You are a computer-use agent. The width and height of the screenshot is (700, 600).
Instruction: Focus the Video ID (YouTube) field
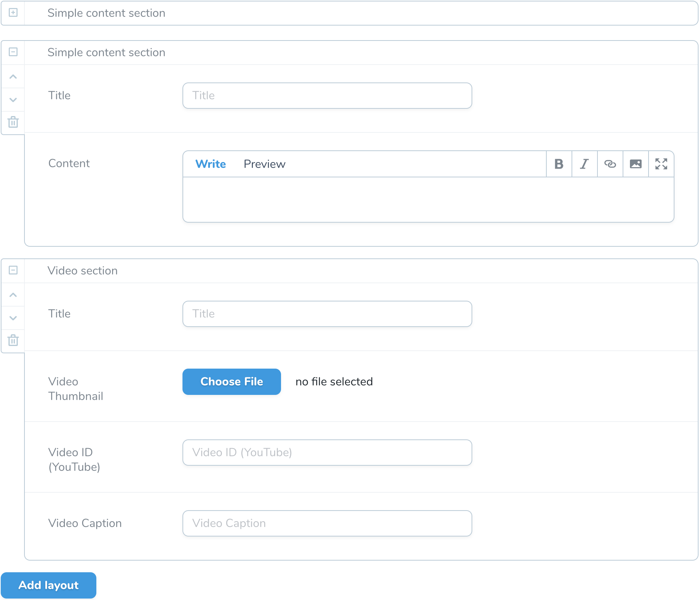click(x=327, y=453)
